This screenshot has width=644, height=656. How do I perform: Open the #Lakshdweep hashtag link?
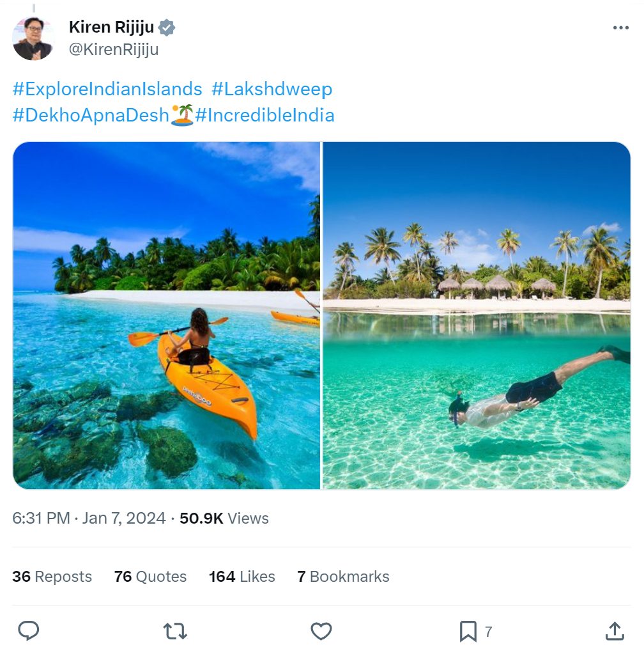tap(272, 89)
